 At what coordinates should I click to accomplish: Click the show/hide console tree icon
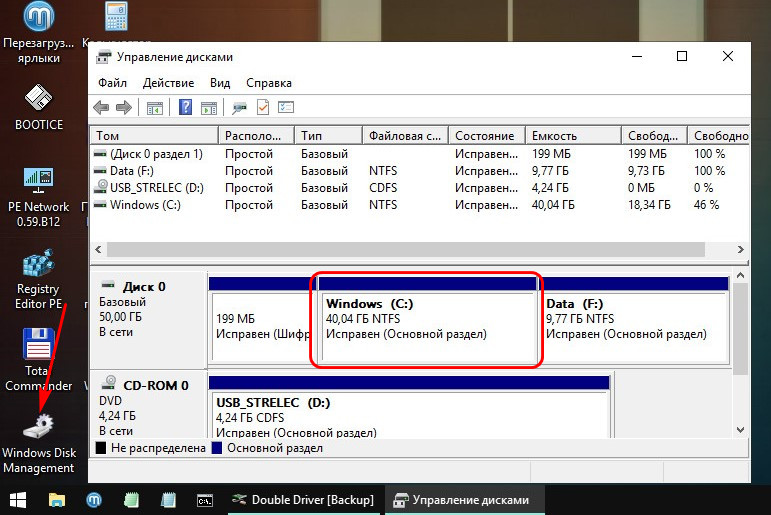pyautogui.click(x=154, y=107)
